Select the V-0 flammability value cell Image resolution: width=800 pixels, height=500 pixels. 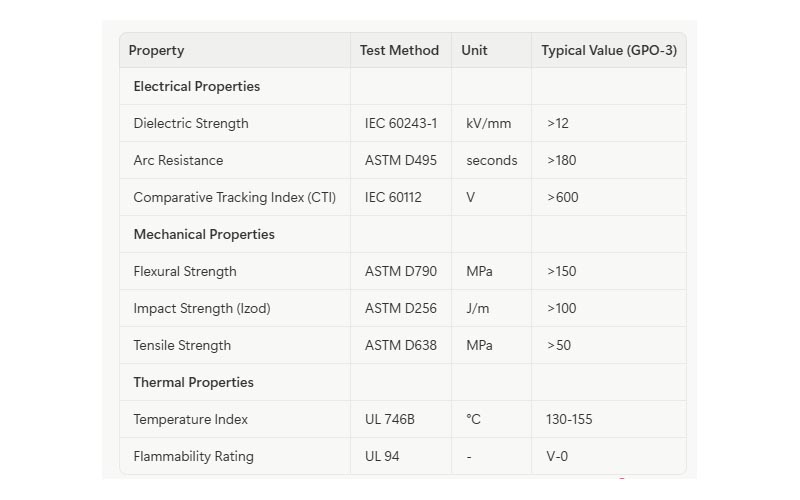pyautogui.click(x=557, y=457)
